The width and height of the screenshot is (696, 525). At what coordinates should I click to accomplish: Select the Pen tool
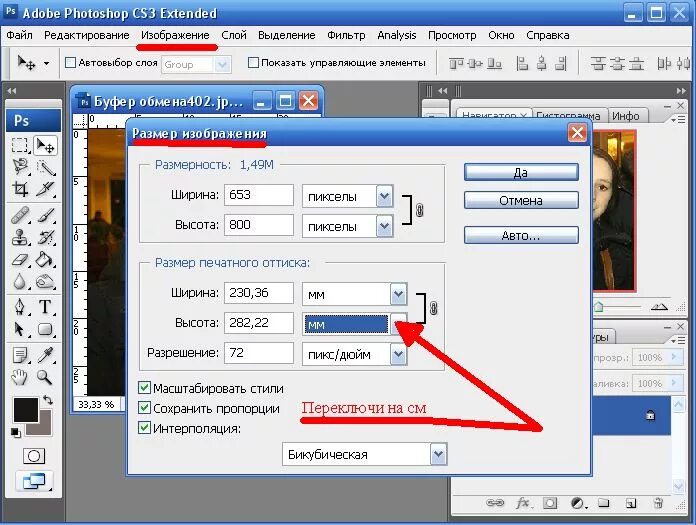(19, 307)
